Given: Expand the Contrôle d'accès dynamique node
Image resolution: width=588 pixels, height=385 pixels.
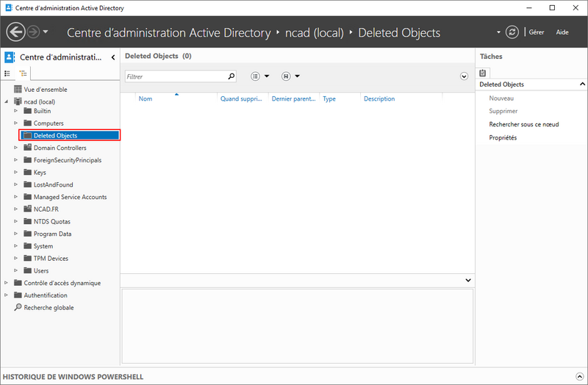Looking at the screenshot, I should point(7,284).
